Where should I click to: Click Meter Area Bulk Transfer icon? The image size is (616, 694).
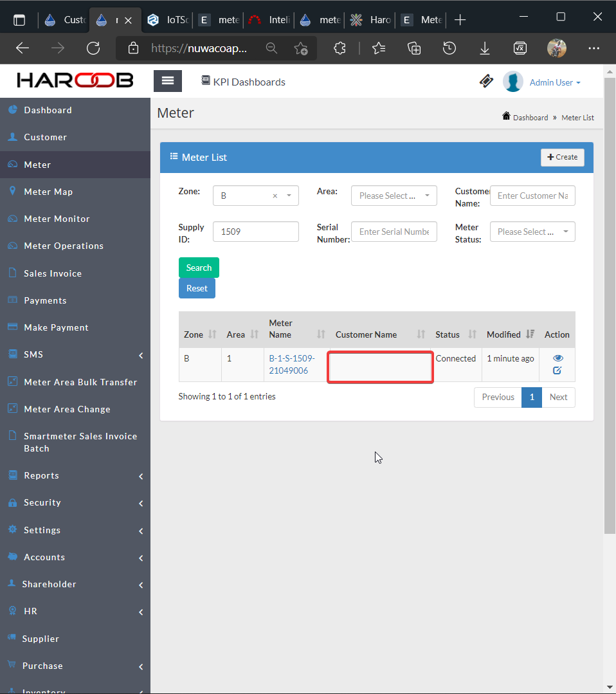pyautogui.click(x=12, y=381)
